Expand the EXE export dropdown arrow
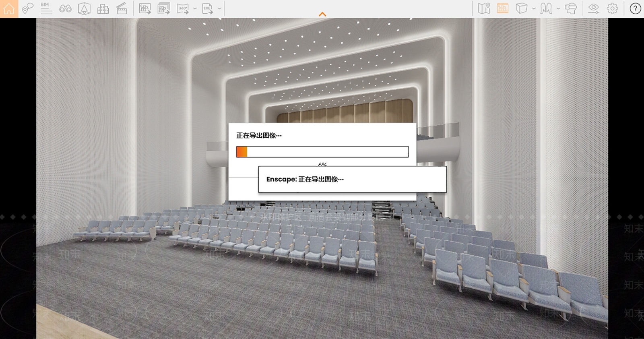The image size is (644, 339). tap(219, 8)
